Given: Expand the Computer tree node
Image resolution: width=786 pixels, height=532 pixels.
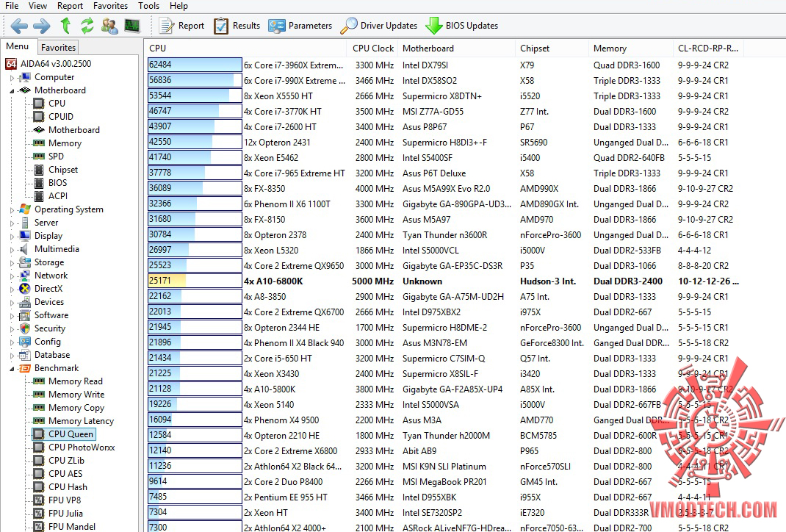Looking at the screenshot, I should 12,78.
